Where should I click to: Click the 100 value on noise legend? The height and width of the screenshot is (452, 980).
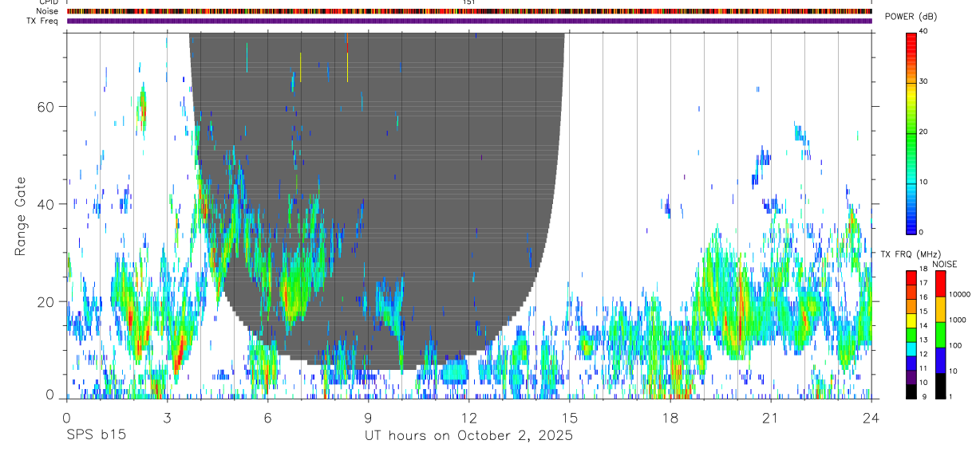point(954,345)
